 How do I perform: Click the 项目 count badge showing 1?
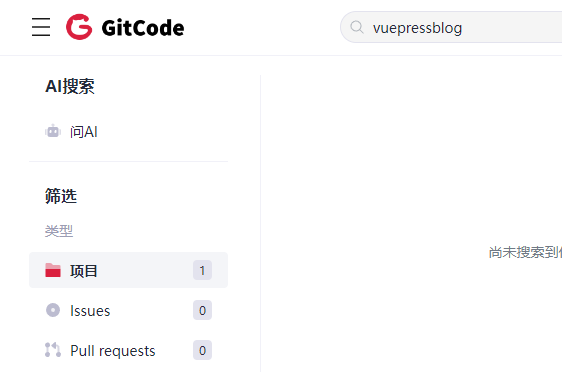tap(203, 270)
